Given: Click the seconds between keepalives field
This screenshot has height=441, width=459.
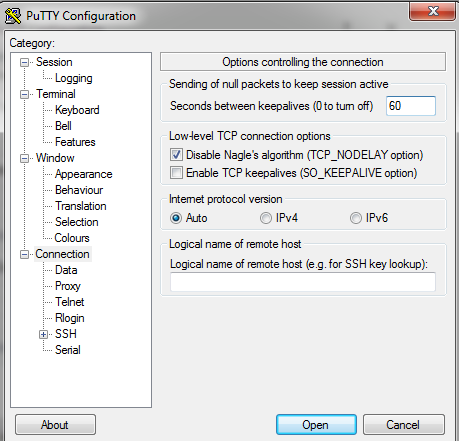Looking at the screenshot, I should click(x=411, y=106).
